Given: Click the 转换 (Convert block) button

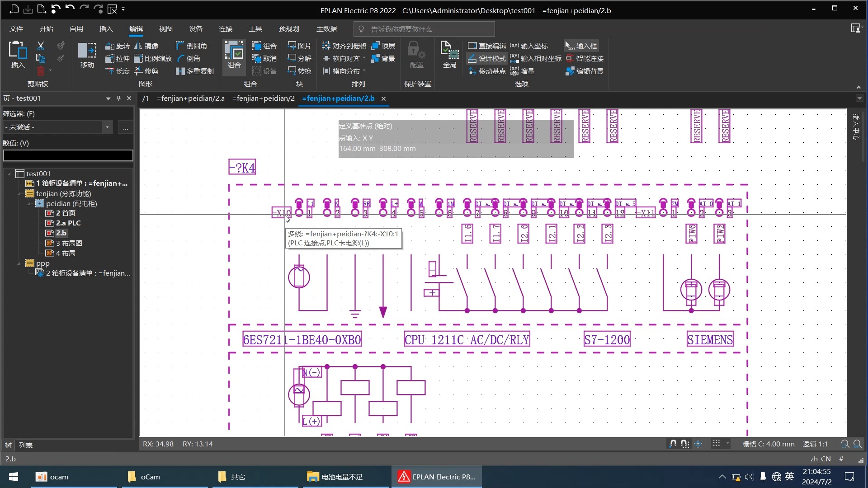Looking at the screenshot, I should (300, 71).
